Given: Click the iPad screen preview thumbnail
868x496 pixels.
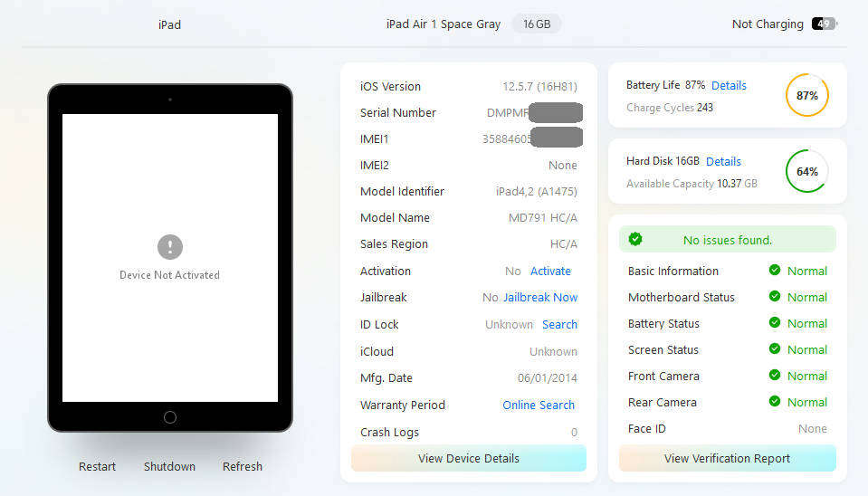Looking at the screenshot, I should coord(170,258).
